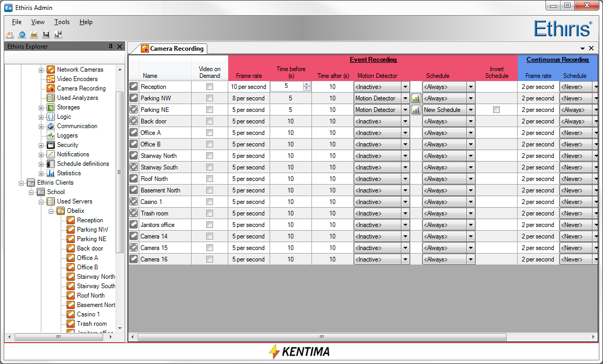Click the Communication globe icon
The image size is (603, 364).
tap(51, 126)
